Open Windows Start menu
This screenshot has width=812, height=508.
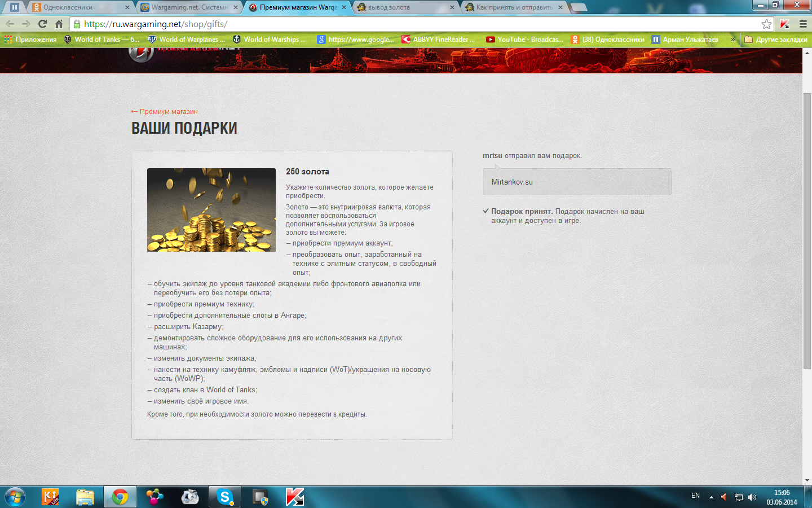[x=15, y=497]
